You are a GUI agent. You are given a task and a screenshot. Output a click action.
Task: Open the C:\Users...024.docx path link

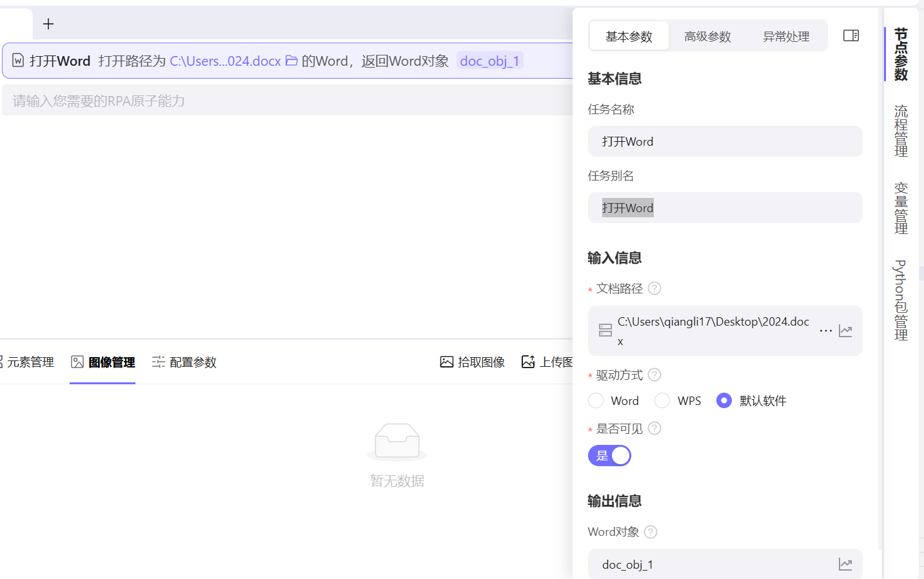click(x=225, y=61)
